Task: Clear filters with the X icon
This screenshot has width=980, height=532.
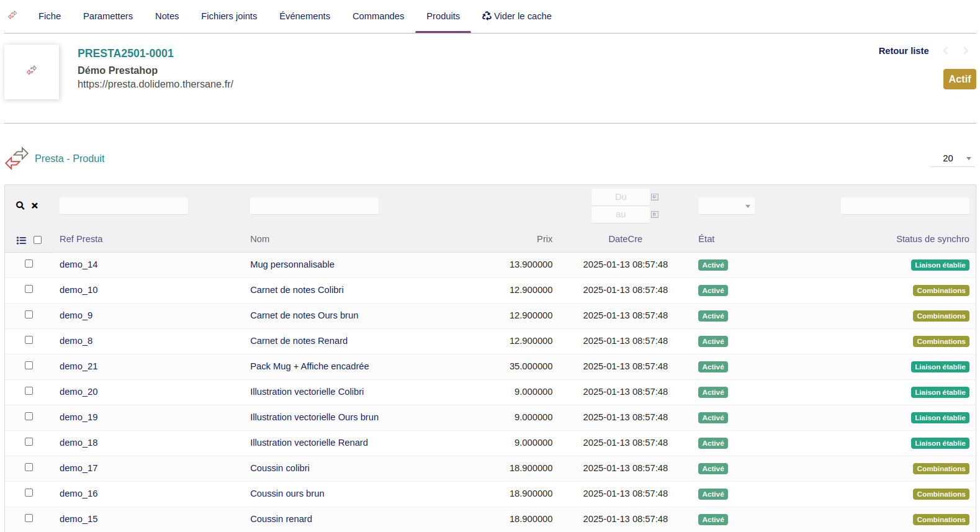Action: click(35, 205)
